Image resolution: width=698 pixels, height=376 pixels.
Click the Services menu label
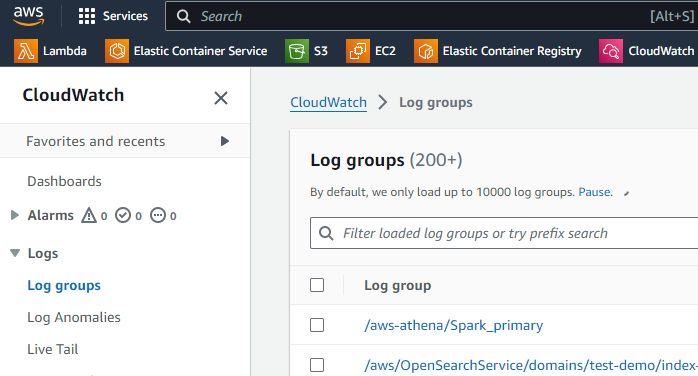coord(125,16)
